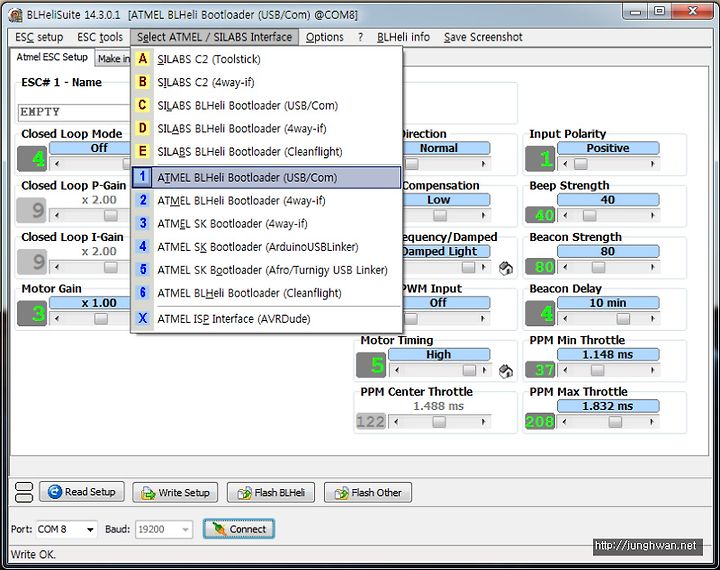Select ATMEL ISP Interface (AVRDude)
This screenshot has height=570, width=720.
point(267,319)
